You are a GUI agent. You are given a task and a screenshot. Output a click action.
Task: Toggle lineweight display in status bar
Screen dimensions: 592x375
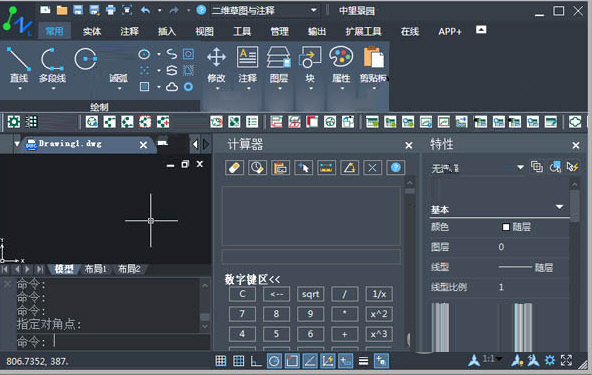tap(363, 361)
